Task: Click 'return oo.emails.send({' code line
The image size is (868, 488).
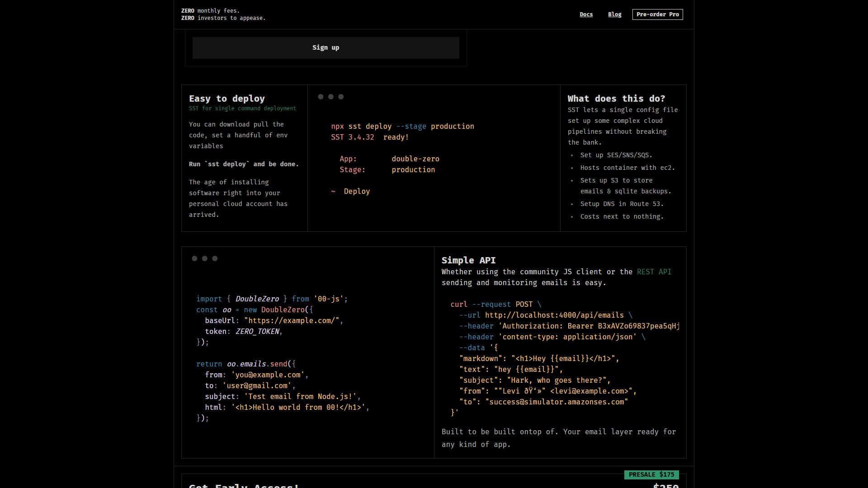Action: (x=246, y=364)
